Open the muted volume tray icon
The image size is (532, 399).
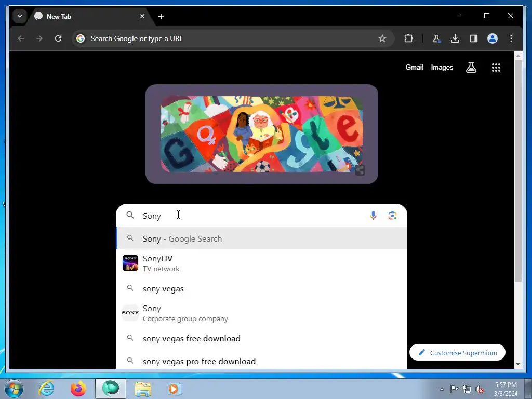coord(480,389)
